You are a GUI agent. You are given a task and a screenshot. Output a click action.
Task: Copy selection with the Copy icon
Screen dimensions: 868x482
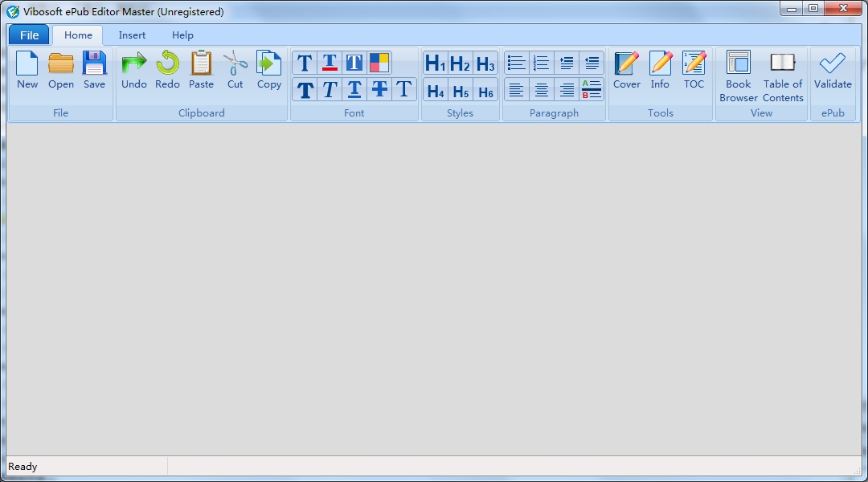(x=269, y=70)
